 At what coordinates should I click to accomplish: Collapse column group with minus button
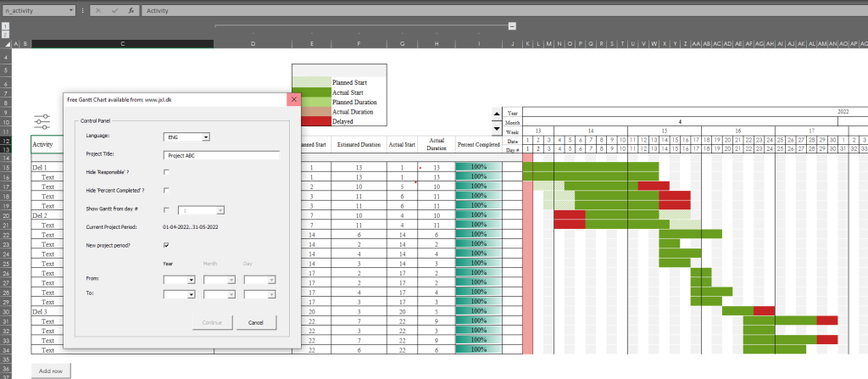512,26
